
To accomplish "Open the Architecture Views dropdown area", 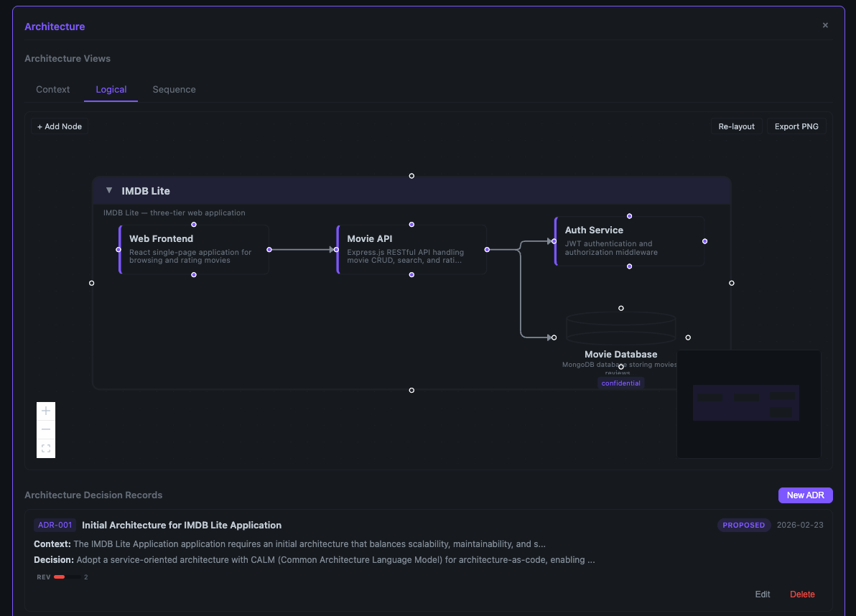I will [x=68, y=58].
